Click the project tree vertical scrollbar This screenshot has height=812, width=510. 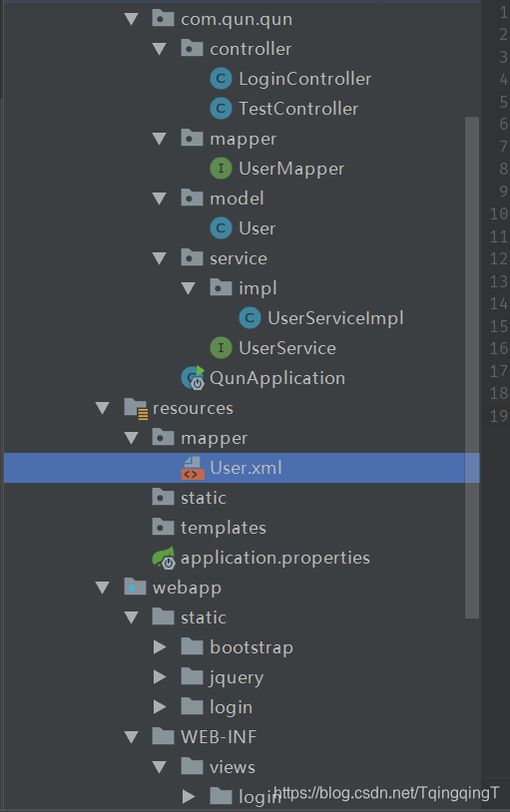tap(472, 368)
